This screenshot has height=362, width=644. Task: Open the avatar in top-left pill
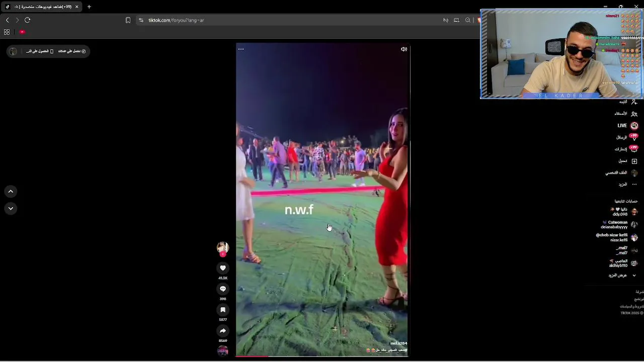click(13, 51)
